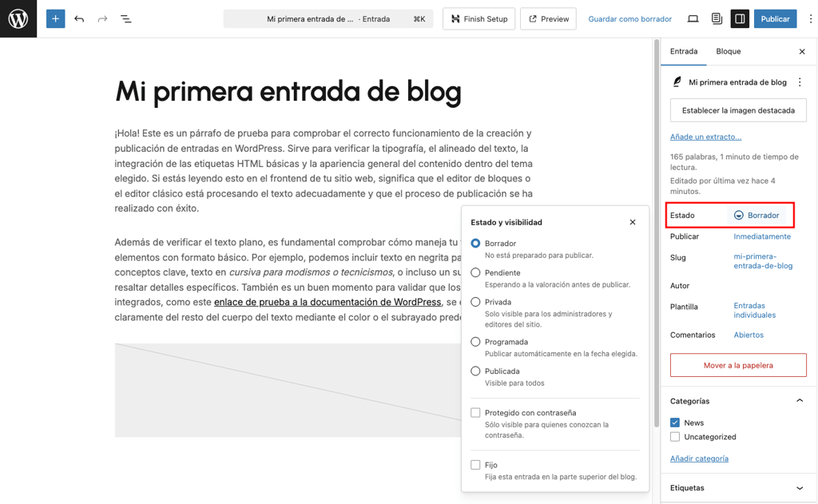Click the blue Publicar button
This screenshot has height=504, width=818.
click(775, 19)
